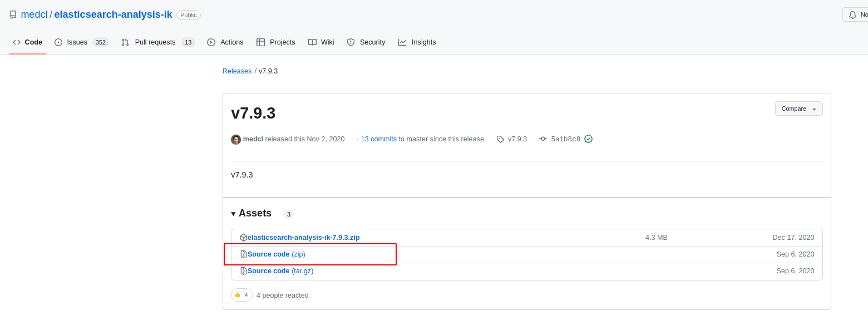Viewport: 868px width, 335px height.
Task: Click the Releases breadcrumb link
Action: coord(237,71)
